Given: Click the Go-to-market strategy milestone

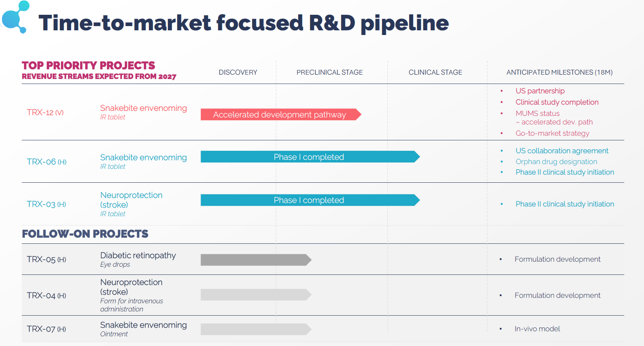Looking at the screenshot, I should point(552,133).
